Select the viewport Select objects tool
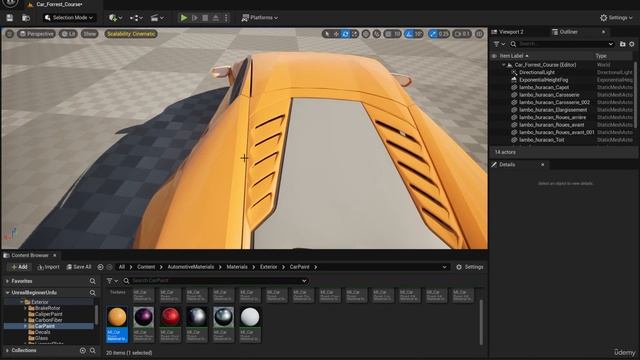Viewport: 640px width, 360px height. [x=326, y=34]
